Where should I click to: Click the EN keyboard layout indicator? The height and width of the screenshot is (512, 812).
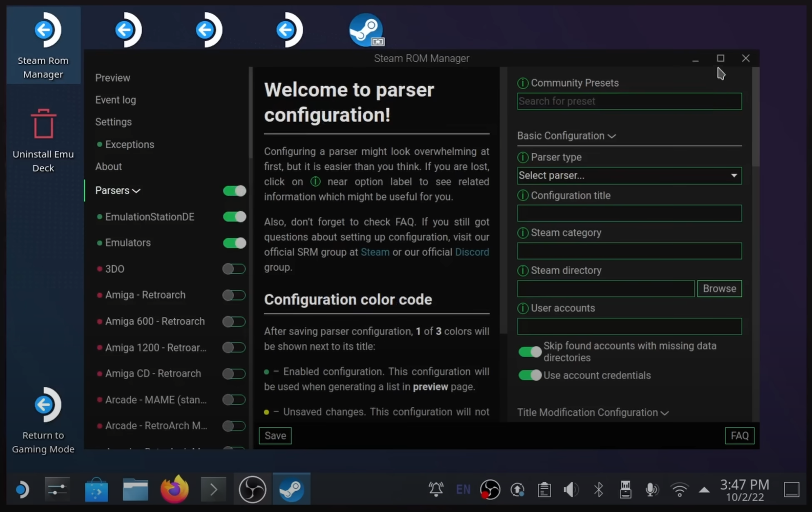pos(463,489)
